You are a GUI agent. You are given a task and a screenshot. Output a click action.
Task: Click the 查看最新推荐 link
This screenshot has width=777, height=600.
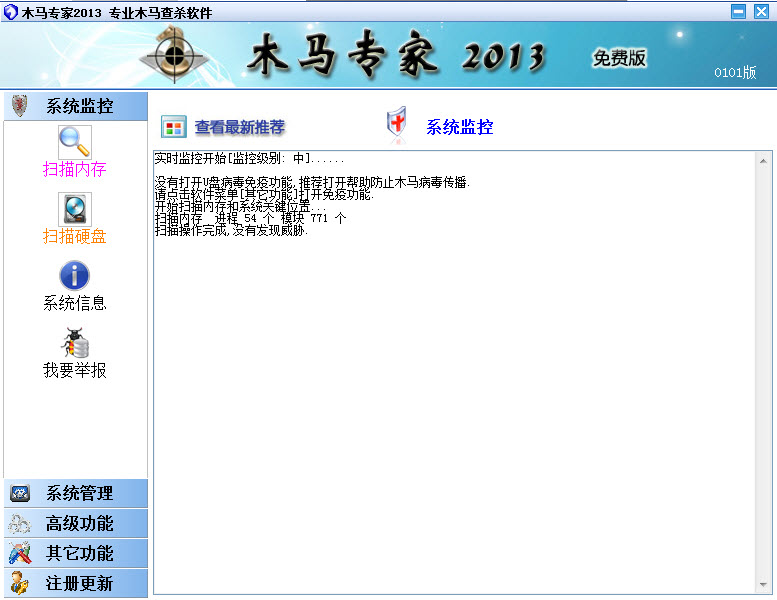click(240, 127)
